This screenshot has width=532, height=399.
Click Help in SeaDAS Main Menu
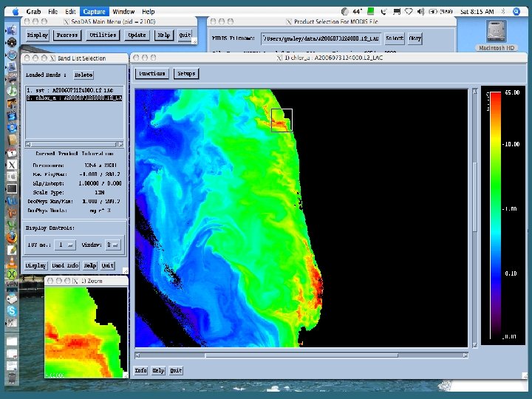click(x=164, y=35)
